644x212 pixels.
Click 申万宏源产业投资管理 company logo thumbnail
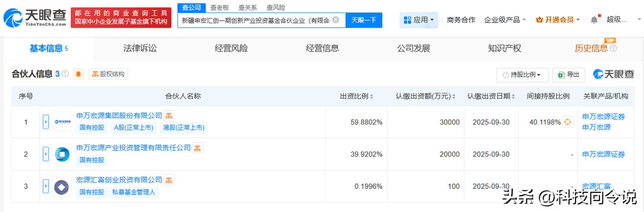(x=61, y=154)
